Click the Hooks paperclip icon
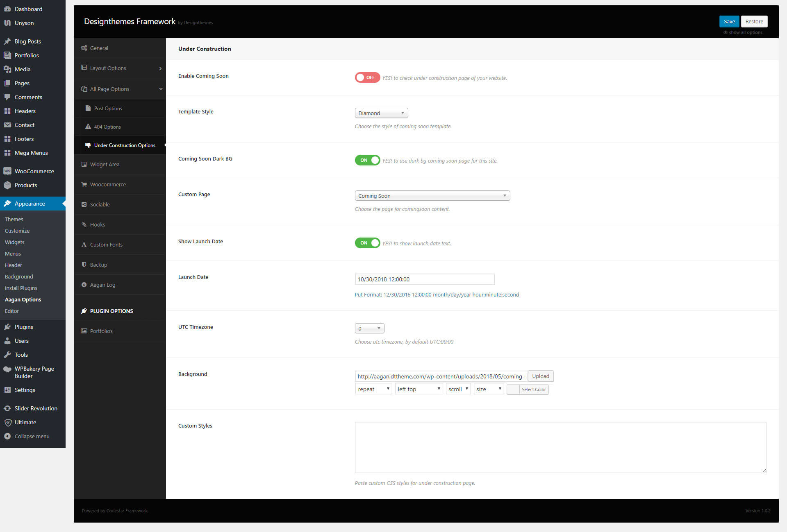787x532 pixels. point(84,224)
